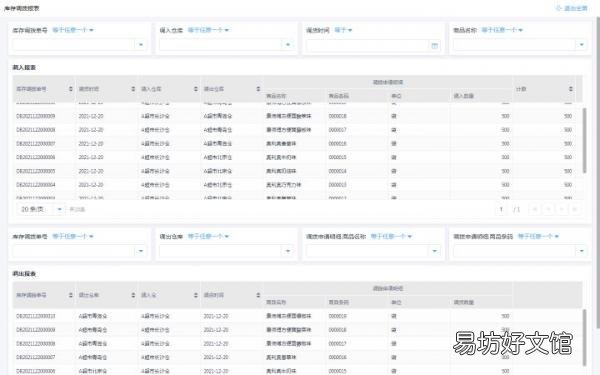
Task: Go to next page in 调入报表 pagination
Action: point(561,209)
